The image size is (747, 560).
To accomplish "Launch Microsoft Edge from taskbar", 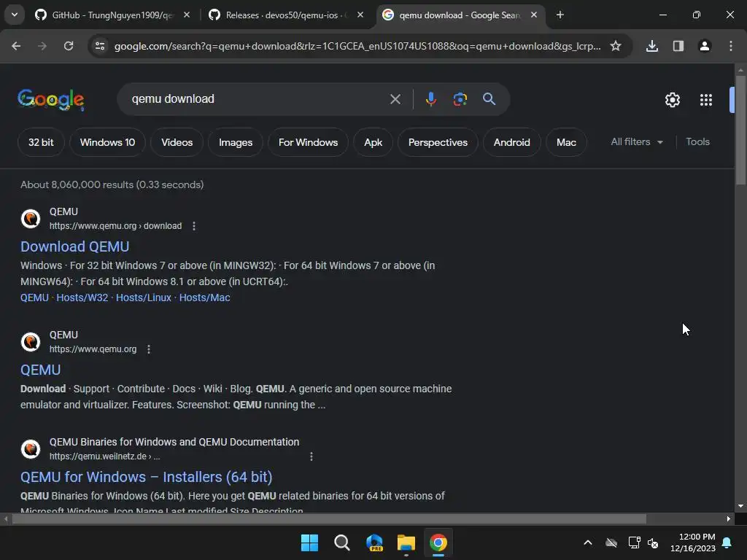I will pyautogui.click(x=374, y=542).
